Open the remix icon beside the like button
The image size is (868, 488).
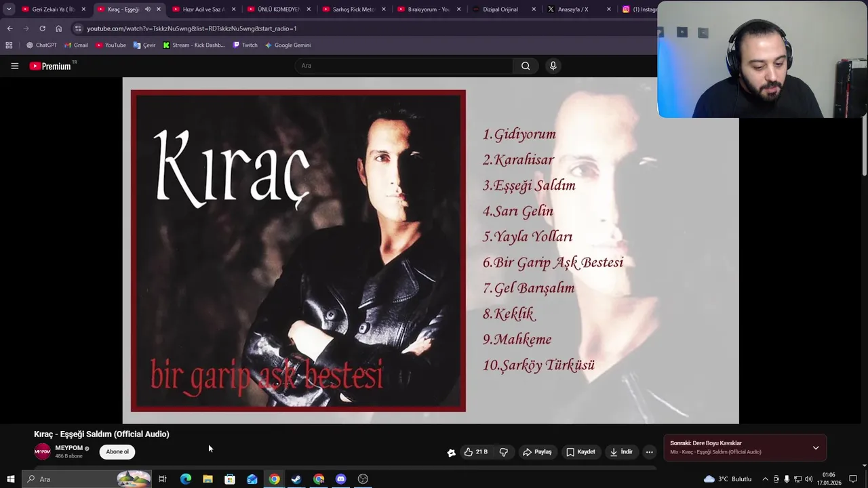(x=451, y=453)
